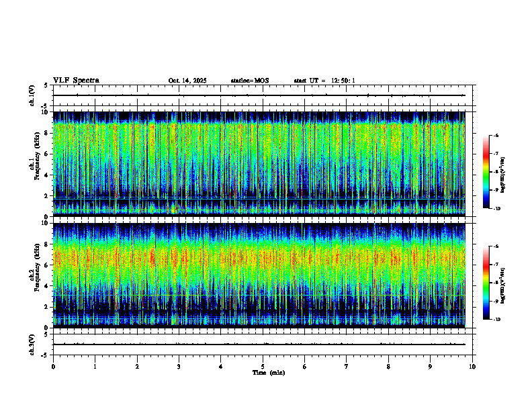532x411 pixels.
Task: Click the date "Oct. 14, 2025"
Action: click(x=187, y=81)
